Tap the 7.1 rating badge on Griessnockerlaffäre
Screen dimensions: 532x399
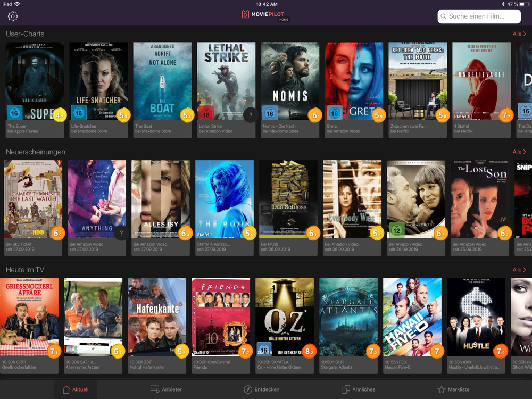(54, 352)
